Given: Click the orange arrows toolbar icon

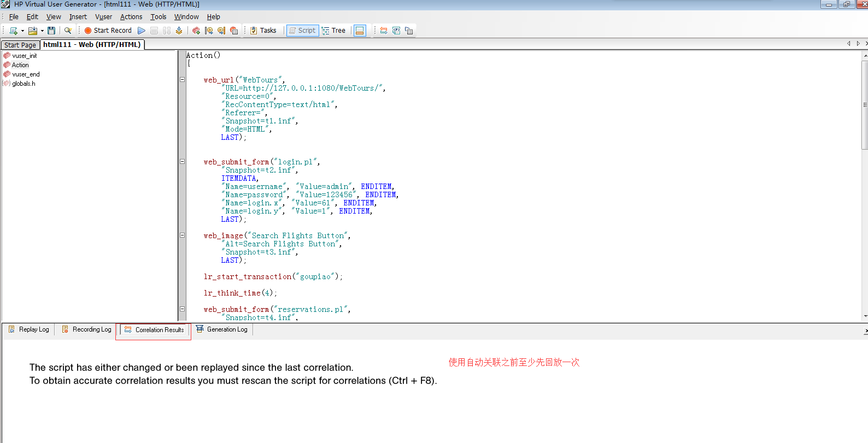Looking at the screenshot, I should 384,31.
